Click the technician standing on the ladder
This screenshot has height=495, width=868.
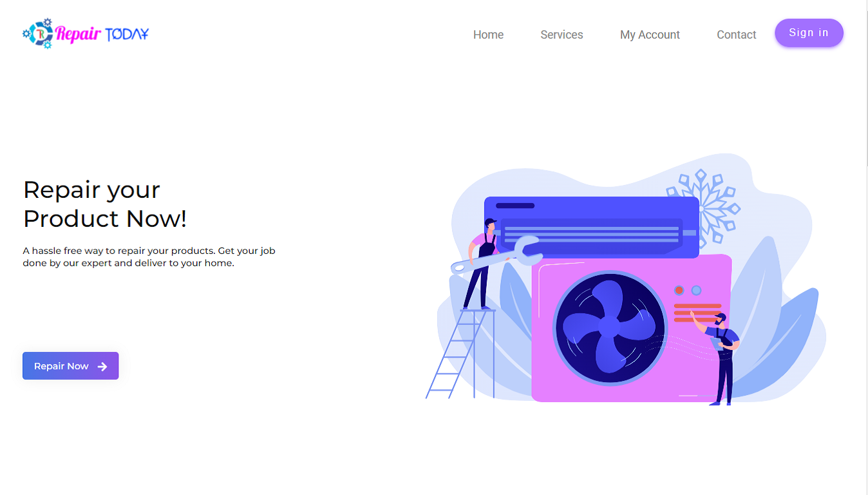point(483,261)
